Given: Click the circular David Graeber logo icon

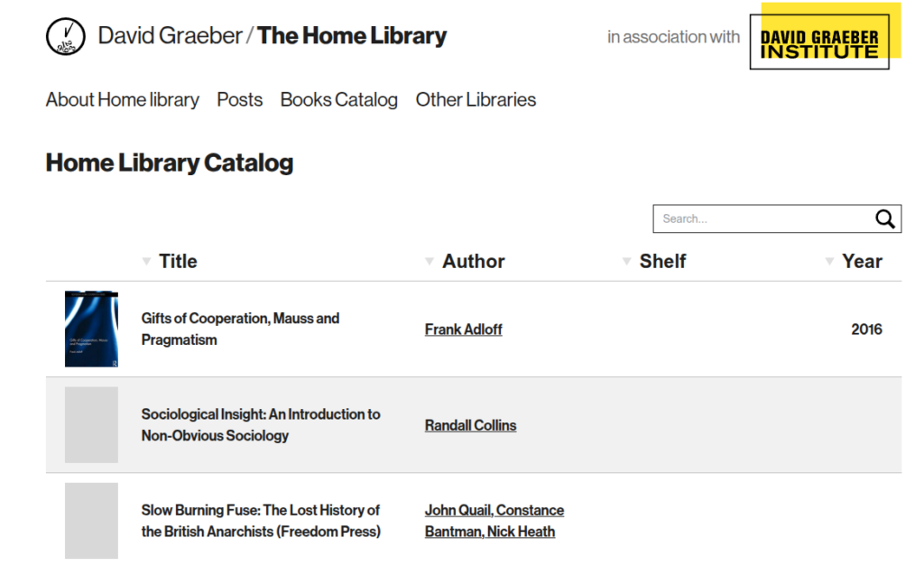Looking at the screenshot, I should coord(65,36).
